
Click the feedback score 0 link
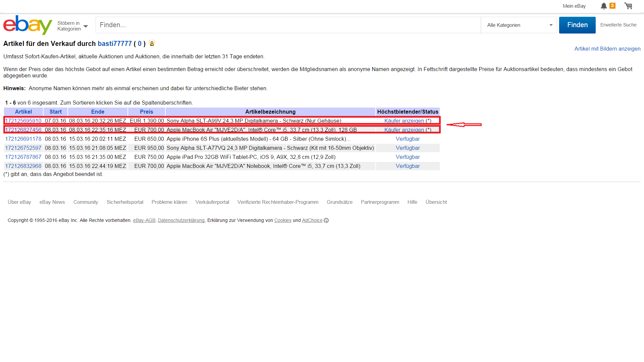[140, 44]
